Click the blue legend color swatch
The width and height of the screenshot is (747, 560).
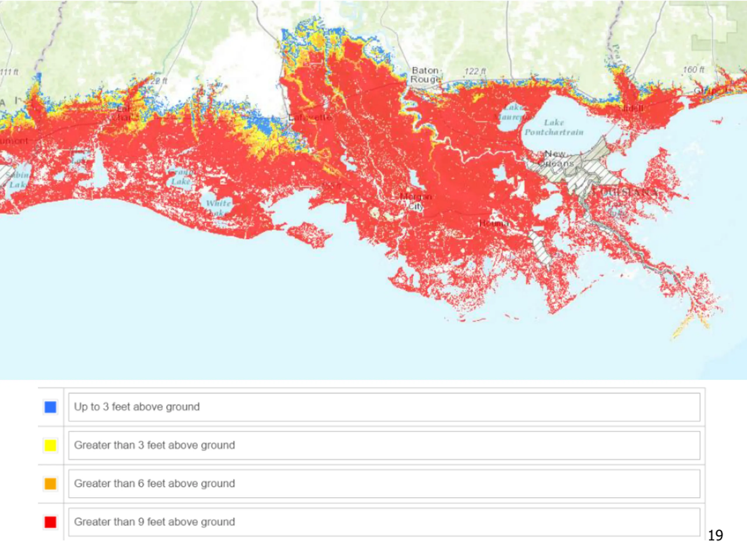pos(50,407)
